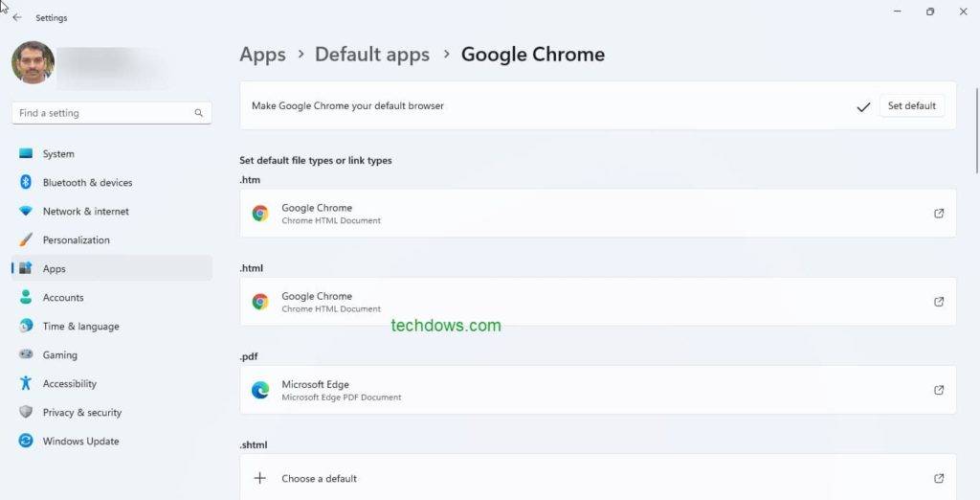This screenshot has width=980, height=500.
Task: Click the Privacy & security shield icon
Action: point(26,412)
